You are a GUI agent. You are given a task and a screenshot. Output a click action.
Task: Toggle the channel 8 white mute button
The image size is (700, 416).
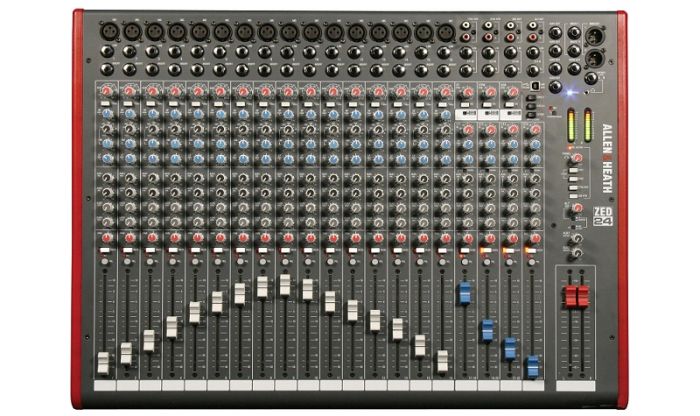coord(263,250)
